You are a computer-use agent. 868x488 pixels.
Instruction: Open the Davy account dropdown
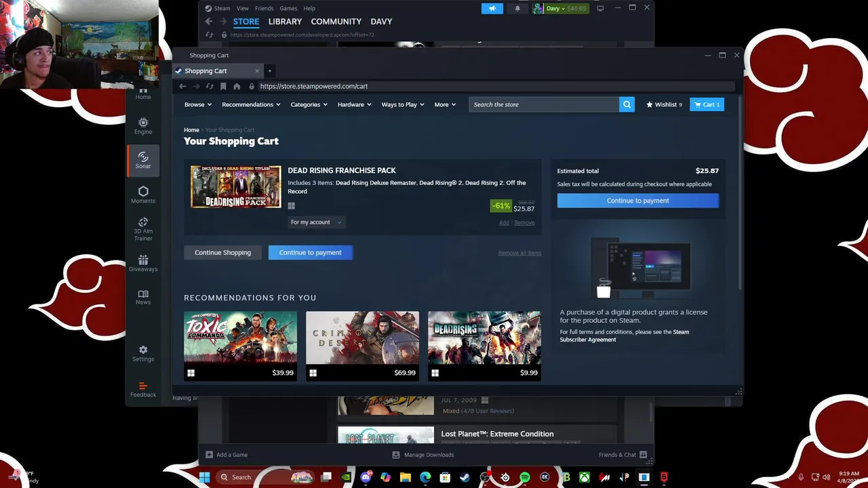[x=559, y=8]
